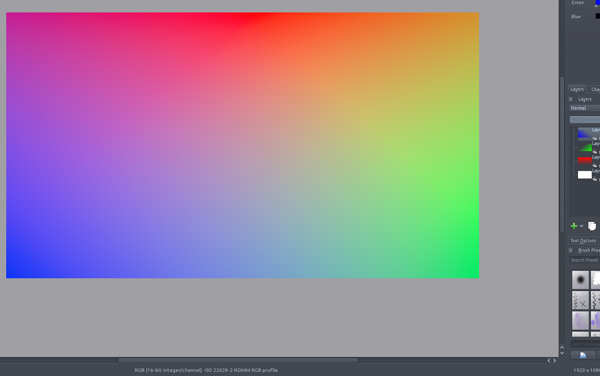
Task: Open the Normal blending mode dropdown
Action: 585,108
